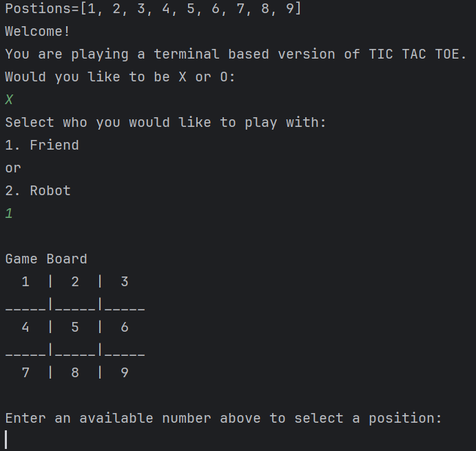Click cell 4 on the game board
476x451 pixels.
[x=25, y=327]
